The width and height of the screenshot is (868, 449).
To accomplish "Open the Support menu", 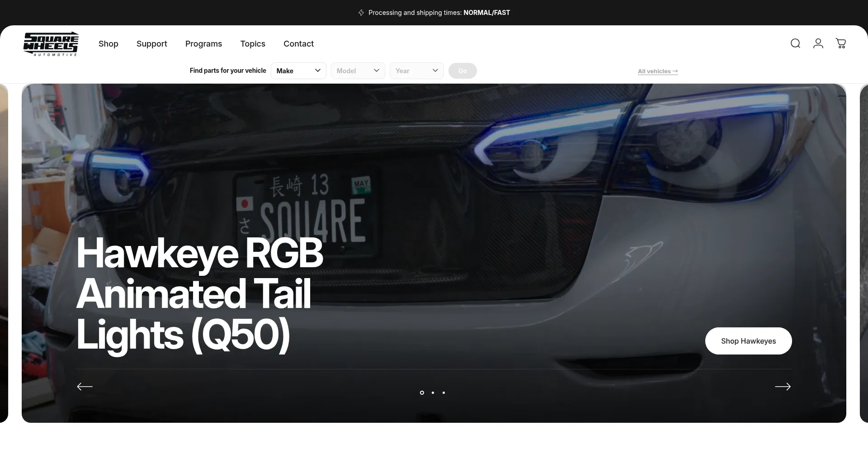I will [x=152, y=44].
